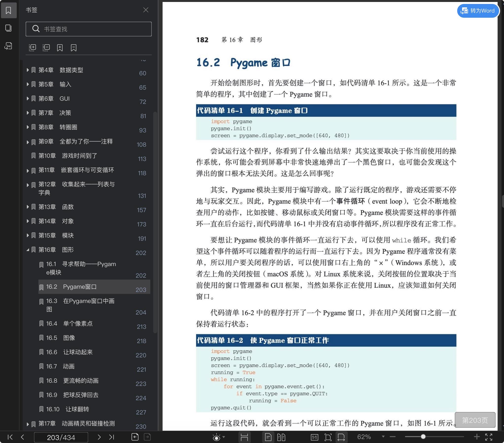This screenshot has width=504, height=443.
Task: Go forward to next view icon
Action: [147, 437]
